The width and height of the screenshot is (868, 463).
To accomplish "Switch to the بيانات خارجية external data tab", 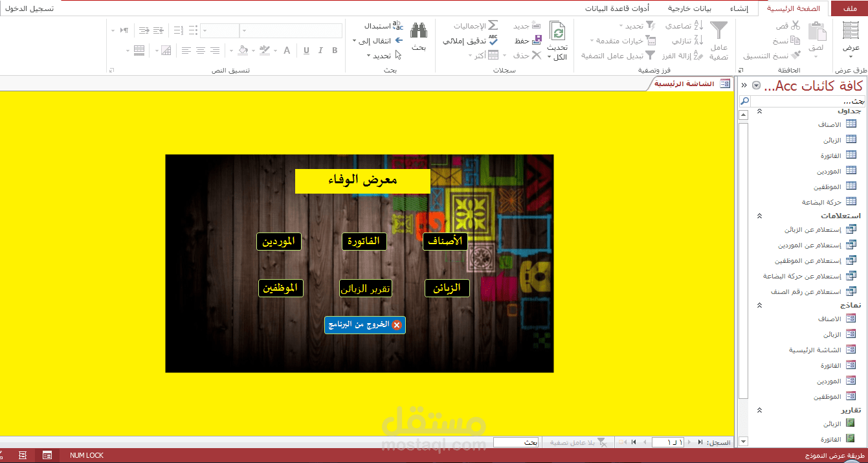I will (689, 8).
